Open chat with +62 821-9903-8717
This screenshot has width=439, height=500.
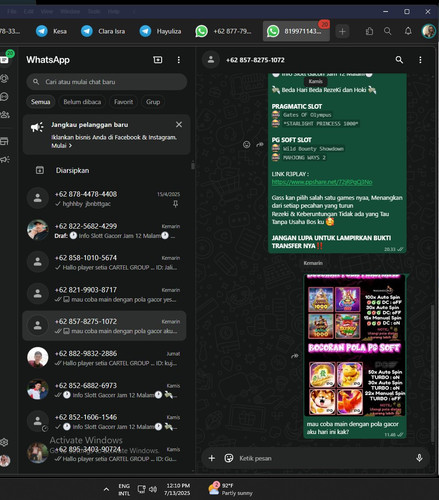tap(104, 294)
